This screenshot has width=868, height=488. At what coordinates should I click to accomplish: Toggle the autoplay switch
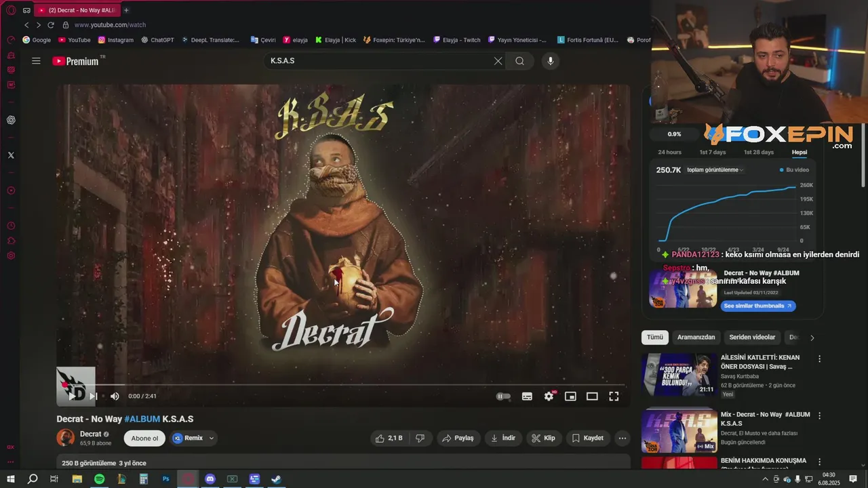[x=503, y=396]
